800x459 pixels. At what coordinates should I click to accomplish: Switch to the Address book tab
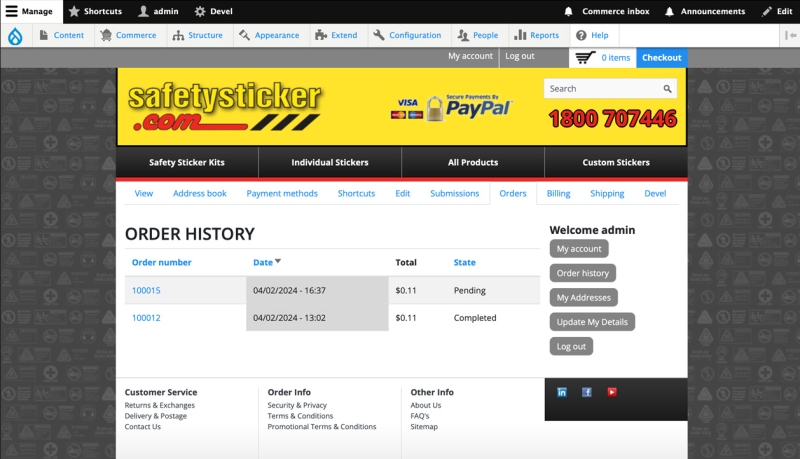point(199,193)
